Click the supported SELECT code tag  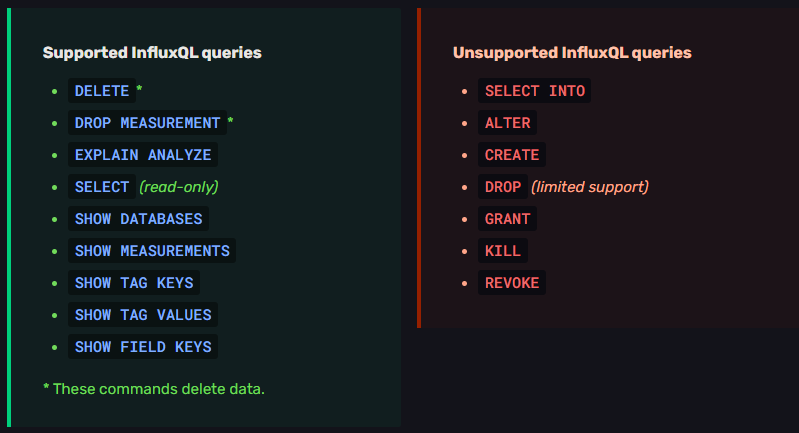tap(102, 187)
